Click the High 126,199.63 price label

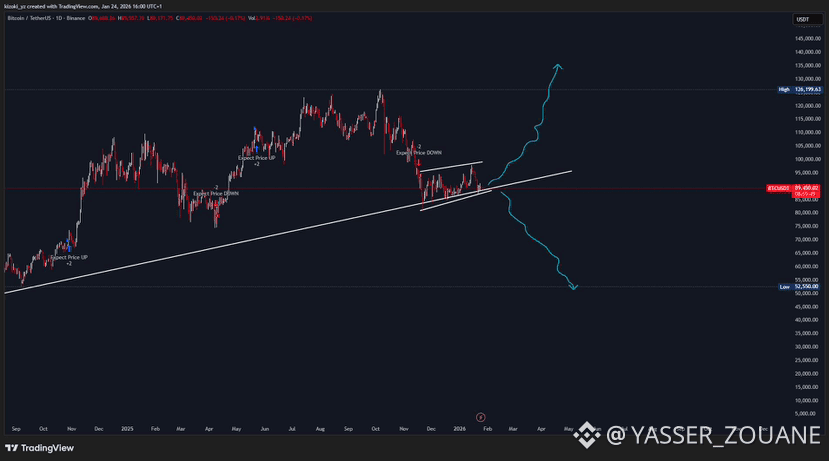pos(799,89)
